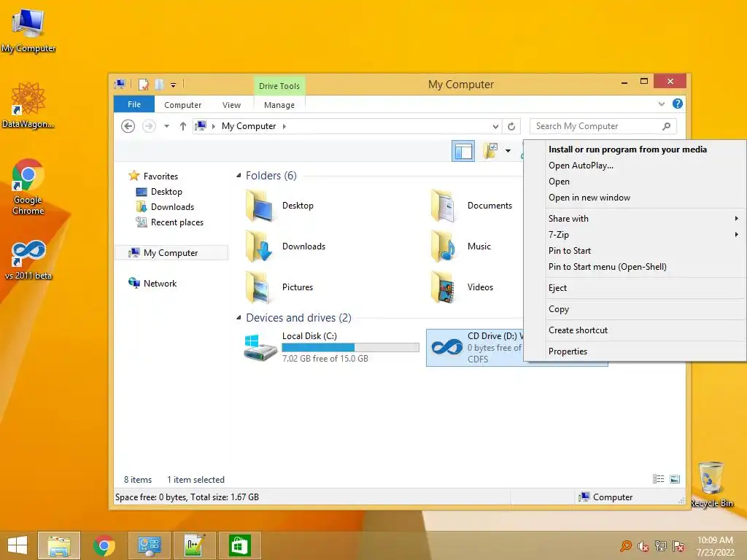
Task: Go back with the Back arrow
Action: click(x=128, y=126)
